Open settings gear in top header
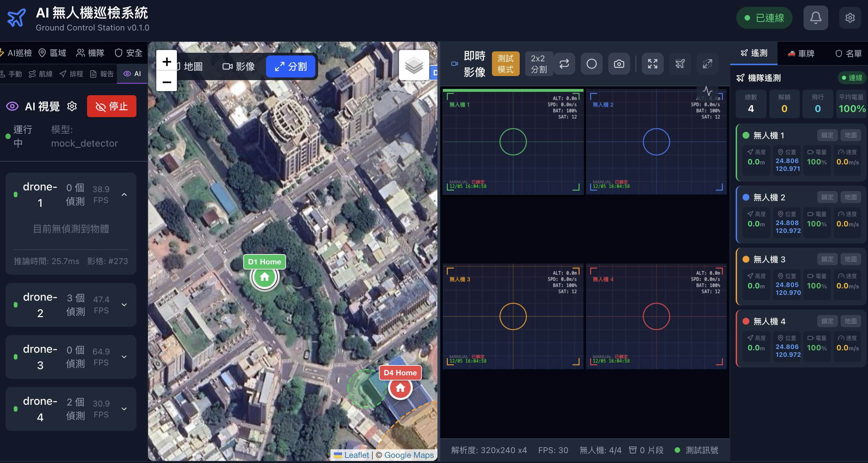The width and height of the screenshot is (868, 463). coord(850,18)
